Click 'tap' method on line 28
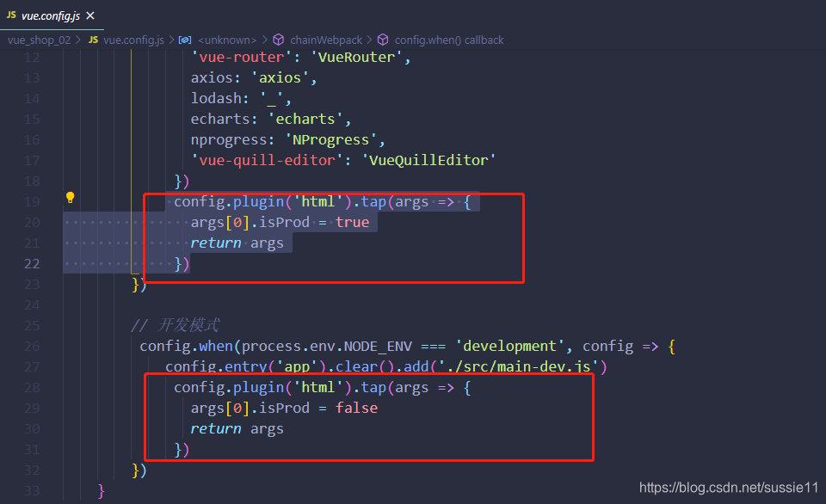The width and height of the screenshot is (826, 504). point(373,388)
